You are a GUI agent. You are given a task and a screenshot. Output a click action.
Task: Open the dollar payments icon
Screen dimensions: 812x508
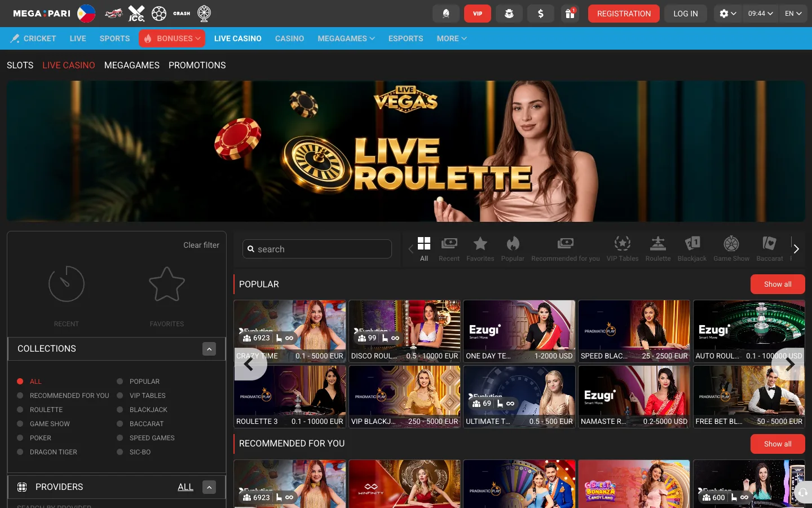click(x=541, y=14)
